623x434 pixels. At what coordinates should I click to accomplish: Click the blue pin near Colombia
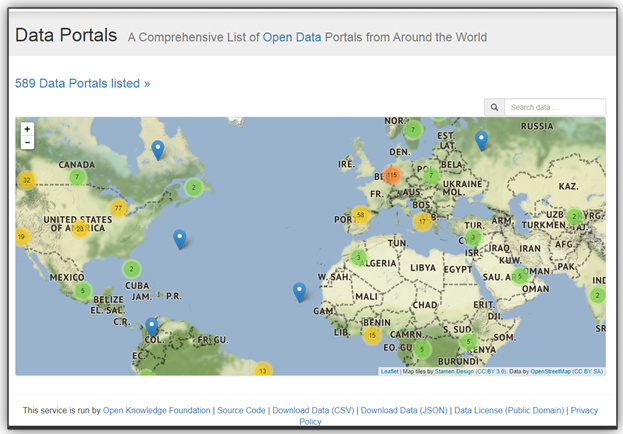151,325
